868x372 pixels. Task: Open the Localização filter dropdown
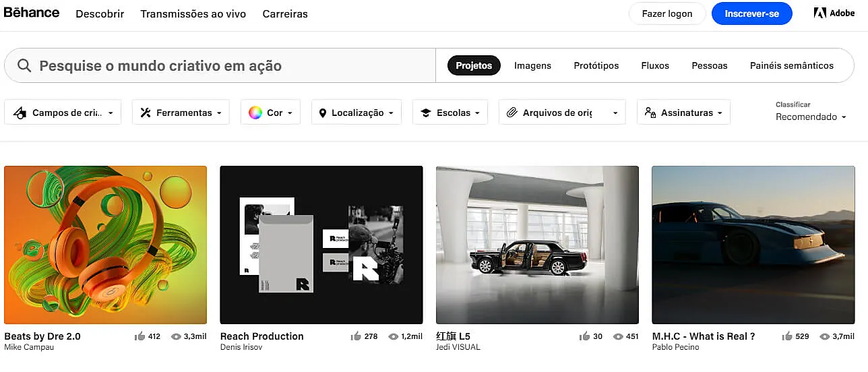[x=356, y=113]
